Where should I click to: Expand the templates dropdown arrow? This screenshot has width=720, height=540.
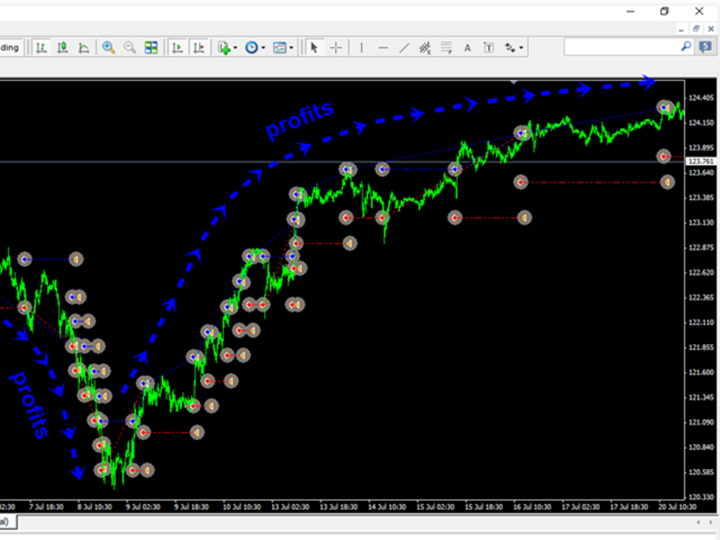coord(292,48)
